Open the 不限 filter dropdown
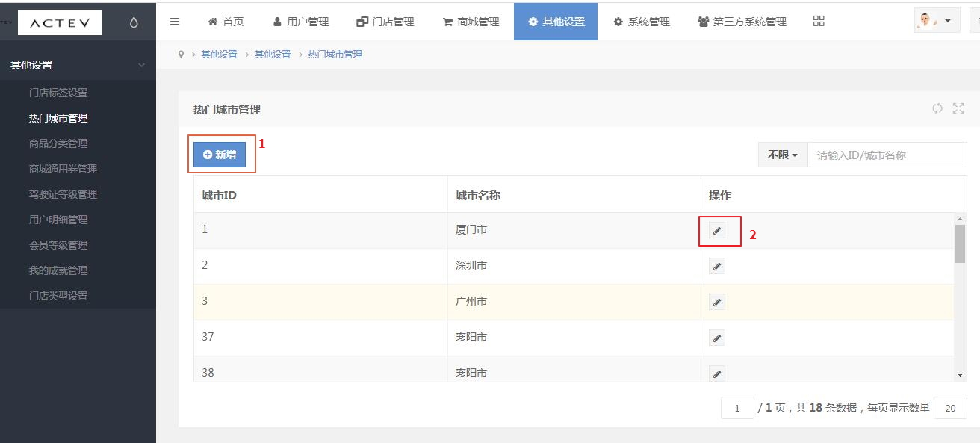This screenshot has width=980, height=443. click(783, 155)
